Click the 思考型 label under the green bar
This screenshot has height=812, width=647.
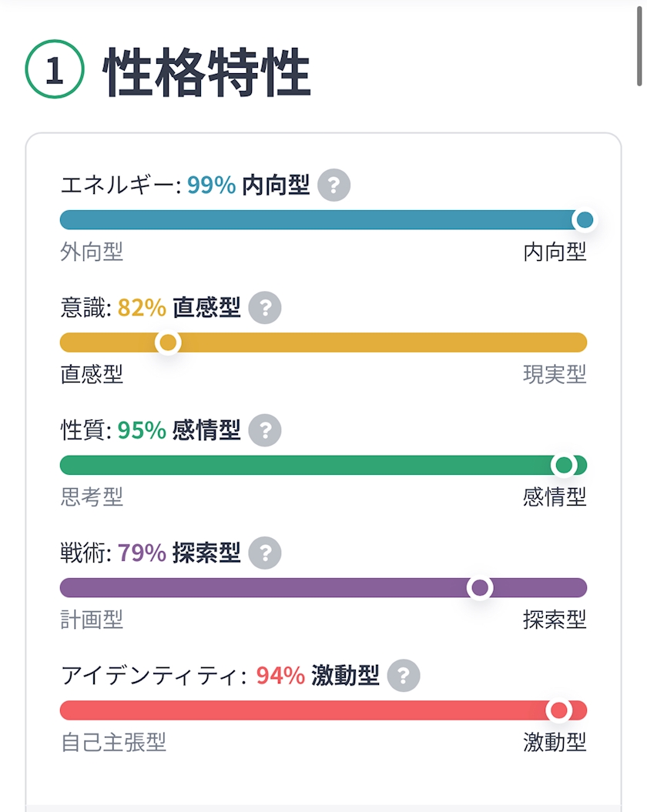coord(92,497)
